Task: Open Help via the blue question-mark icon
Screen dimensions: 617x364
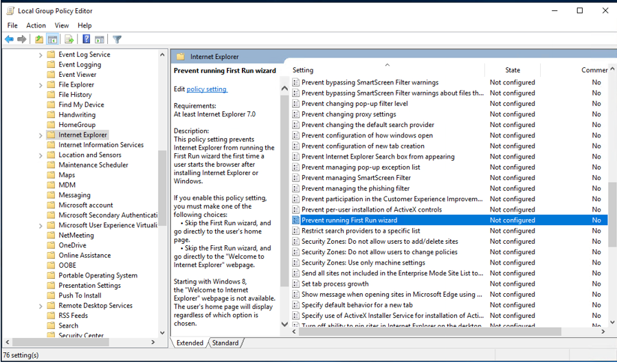Action: coord(87,39)
